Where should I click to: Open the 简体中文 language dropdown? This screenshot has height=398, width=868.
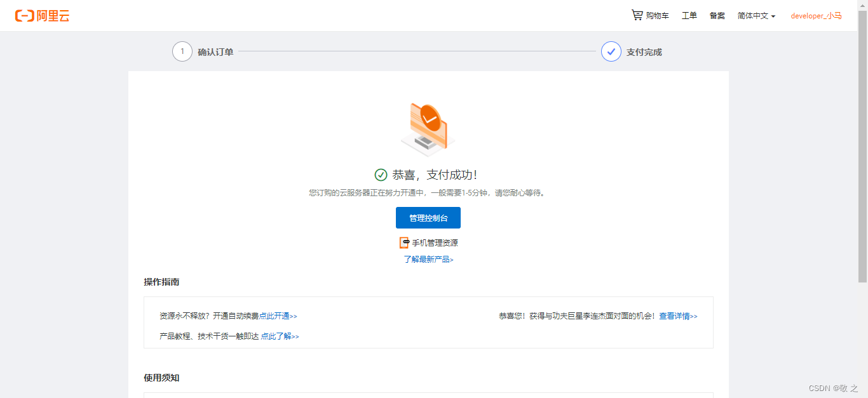(x=754, y=15)
